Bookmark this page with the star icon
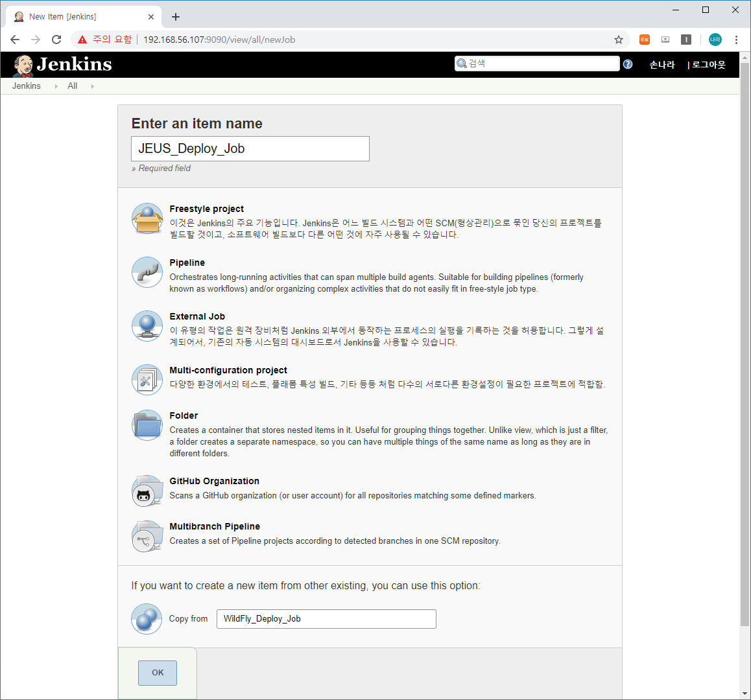Viewport: 751px width, 700px height. (x=618, y=40)
